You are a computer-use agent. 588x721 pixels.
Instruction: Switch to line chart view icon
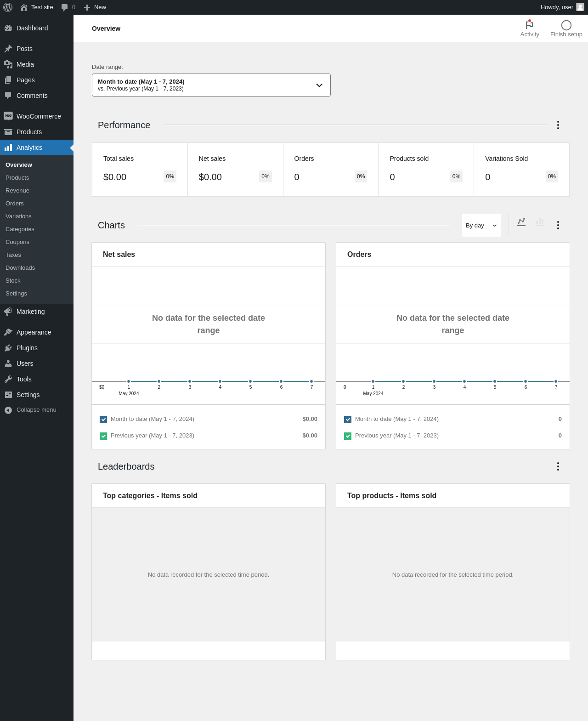(x=521, y=222)
